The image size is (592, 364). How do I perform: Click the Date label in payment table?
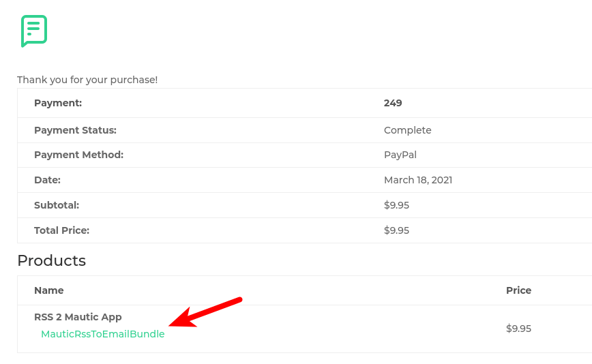coord(47,180)
